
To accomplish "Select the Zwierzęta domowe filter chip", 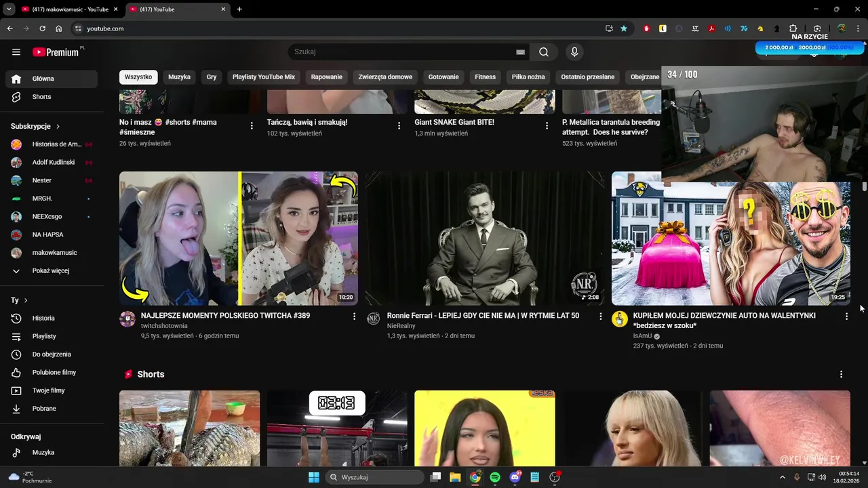I will coord(385,77).
